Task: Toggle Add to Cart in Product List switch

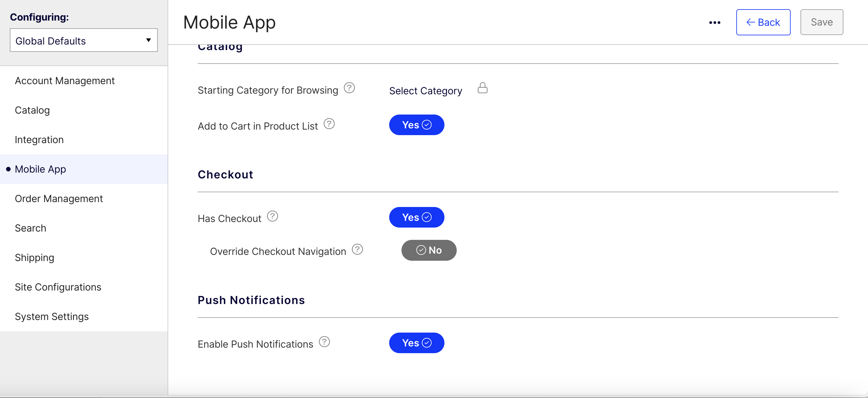Action: tap(417, 125)
